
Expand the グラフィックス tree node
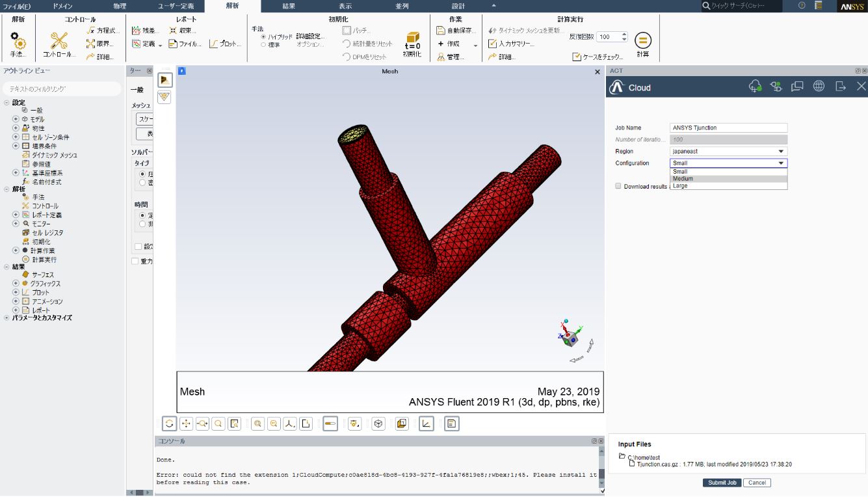[16, 284]
